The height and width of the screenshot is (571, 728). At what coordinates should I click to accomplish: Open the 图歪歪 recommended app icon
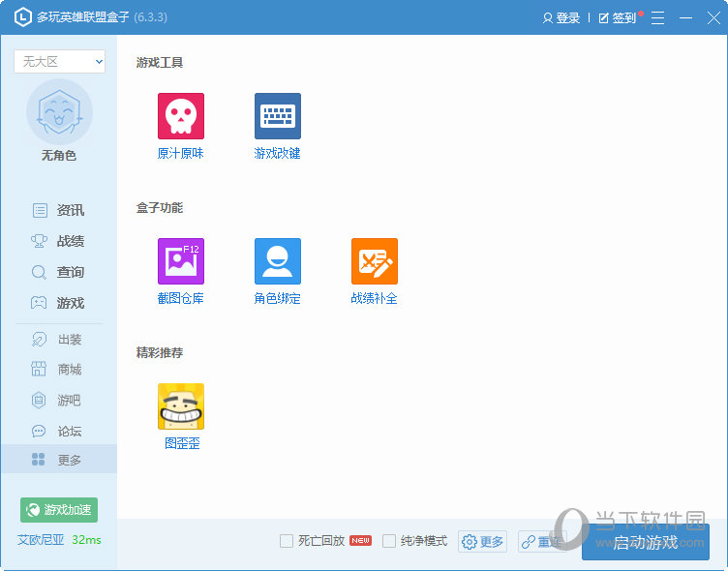181,406
